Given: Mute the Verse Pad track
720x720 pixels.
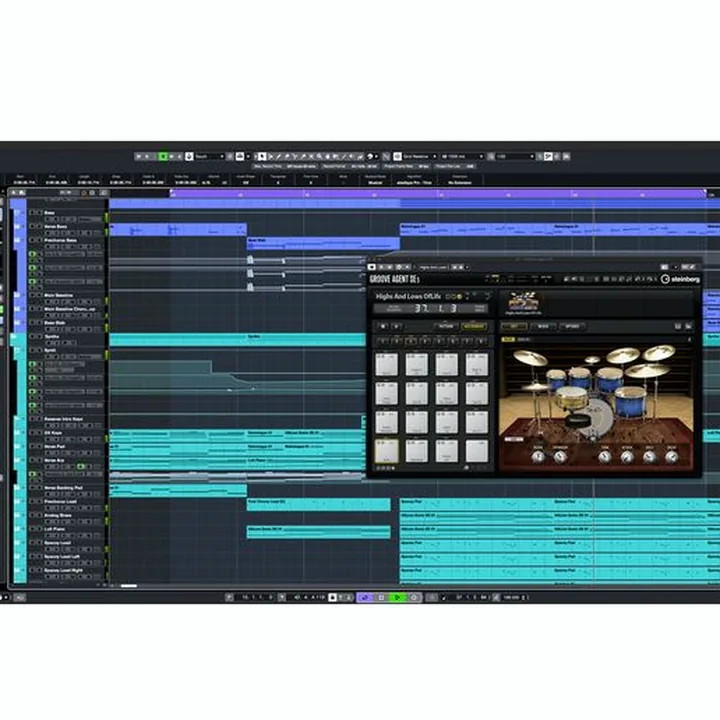Looking at the screenshot, I should 32,446.
